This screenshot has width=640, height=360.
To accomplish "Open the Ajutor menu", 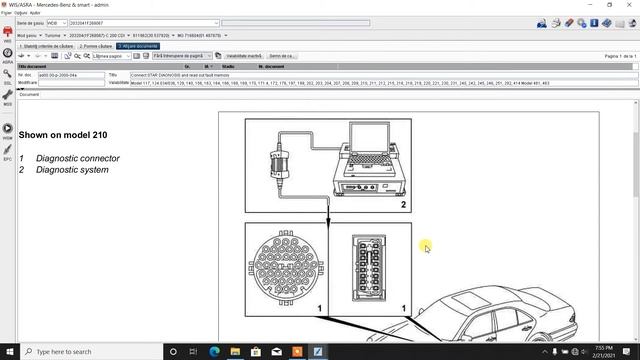I will pyautogui.click(x=35, y=13).
